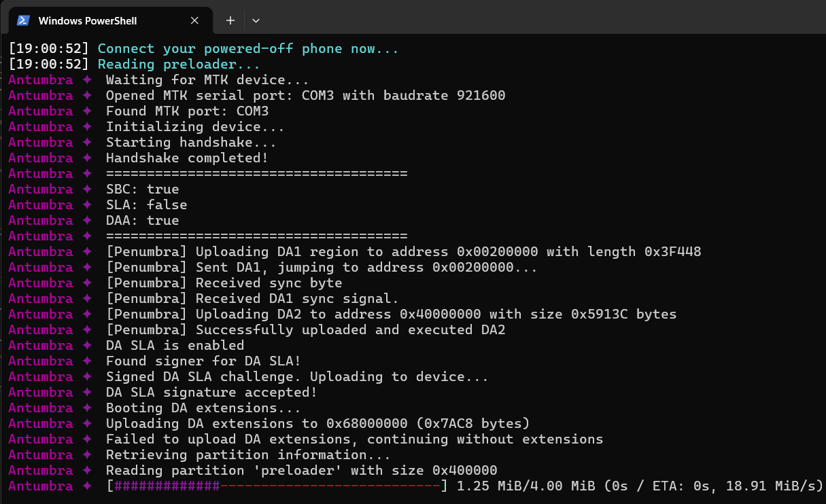The height and width of the screenshot is (504, 826).
Task: Click 'Booting DA extensions...' line
Action: (203, 408)
